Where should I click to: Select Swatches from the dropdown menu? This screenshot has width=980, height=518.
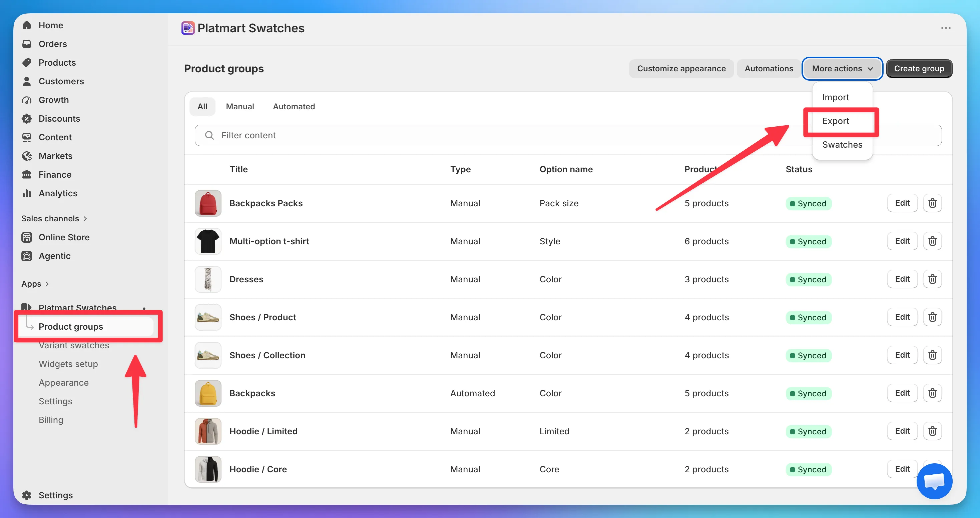(x=842, y=144)
